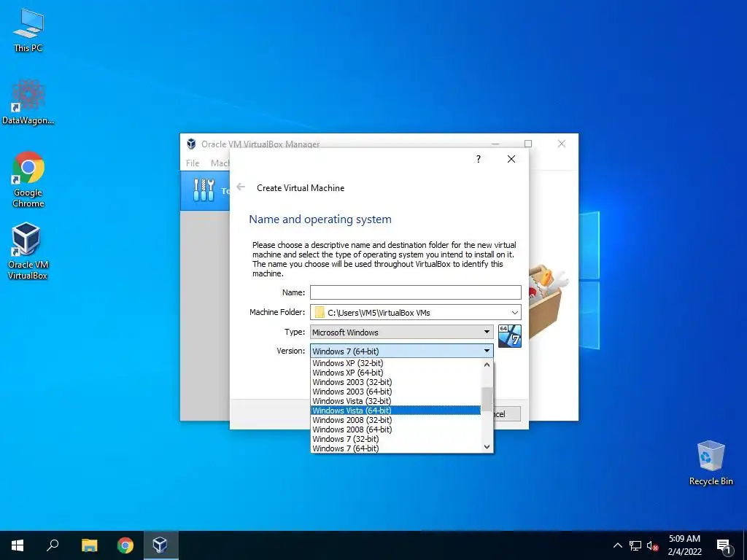Screen dimensions: 747x560
Task: Maximize the VirtualBox Manager window
Action: [528, 144]
